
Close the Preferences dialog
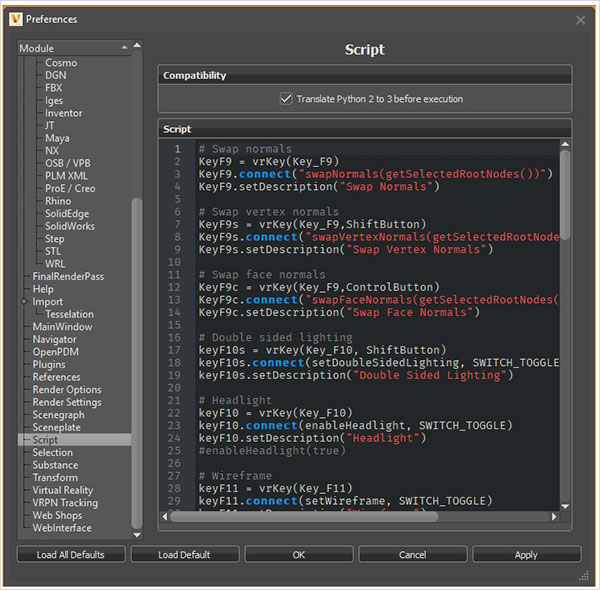pos(580,20)
